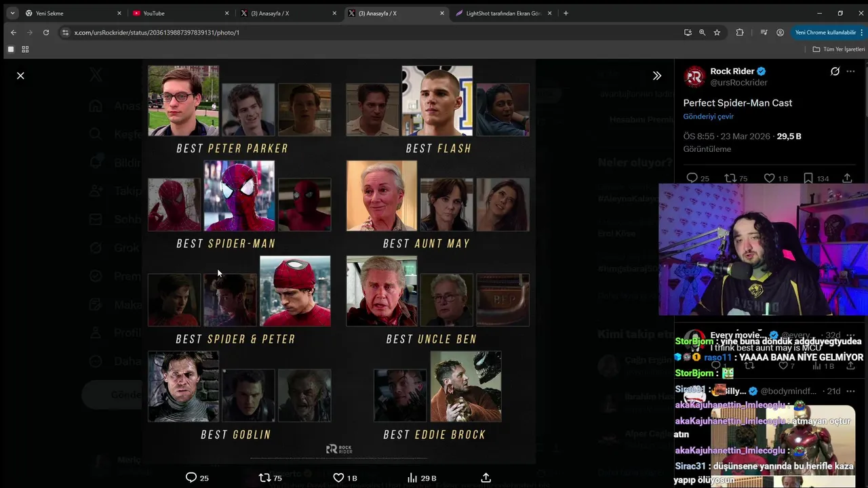Viewport: 868px width, 488px height.
Task: Click the X home icon in left sidebar
Action: [96, 106]
